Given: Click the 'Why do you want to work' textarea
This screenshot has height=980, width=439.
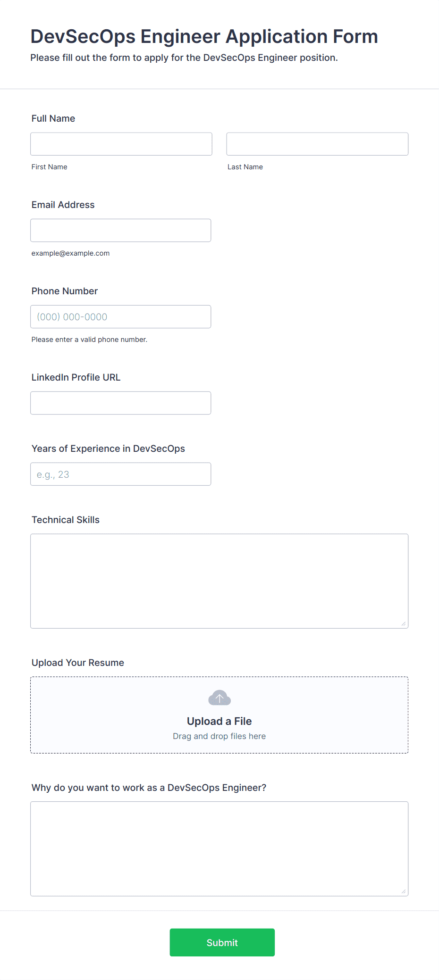Looking at the screenshot, I should pos(219,849).
